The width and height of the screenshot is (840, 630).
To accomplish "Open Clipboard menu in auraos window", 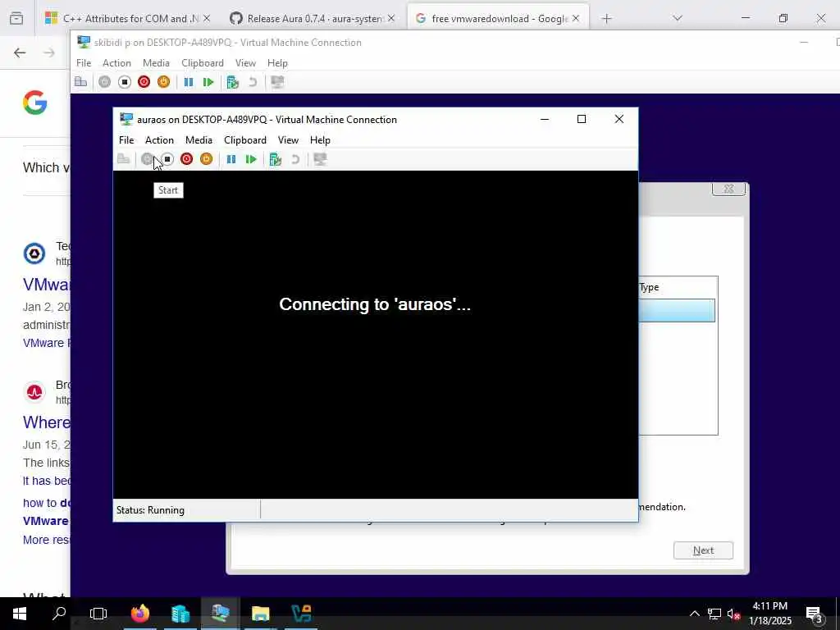I will coord(245,139).
